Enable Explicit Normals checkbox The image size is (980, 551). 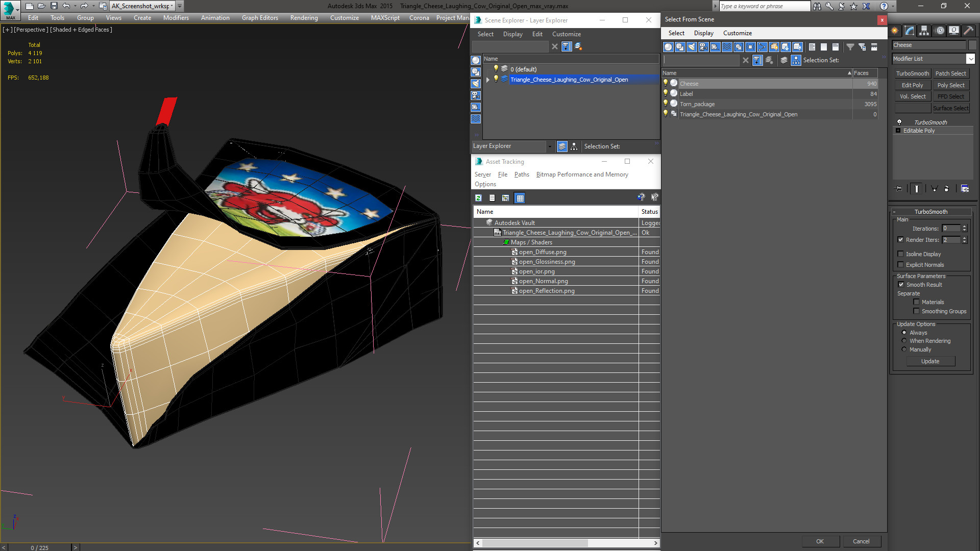point(900,265)
